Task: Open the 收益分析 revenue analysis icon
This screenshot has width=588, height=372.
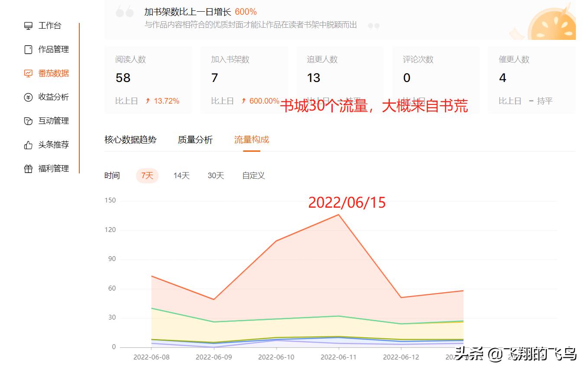Action: coord(28,97)
